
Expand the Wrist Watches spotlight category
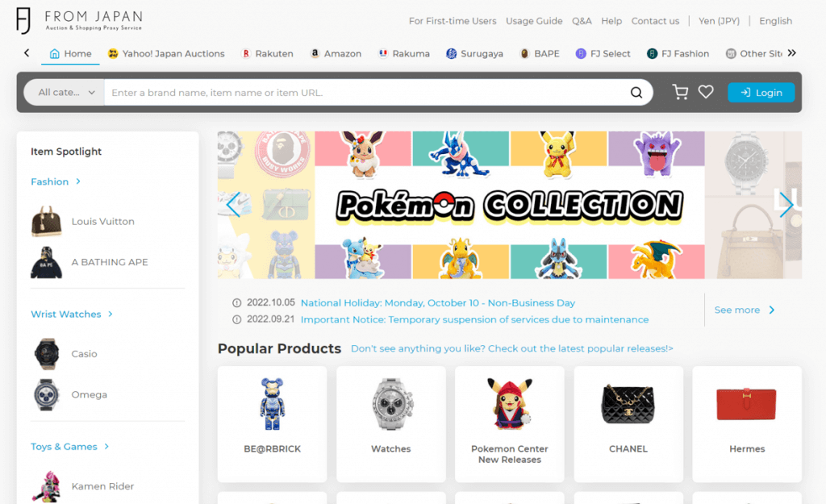tap(72, 314)
